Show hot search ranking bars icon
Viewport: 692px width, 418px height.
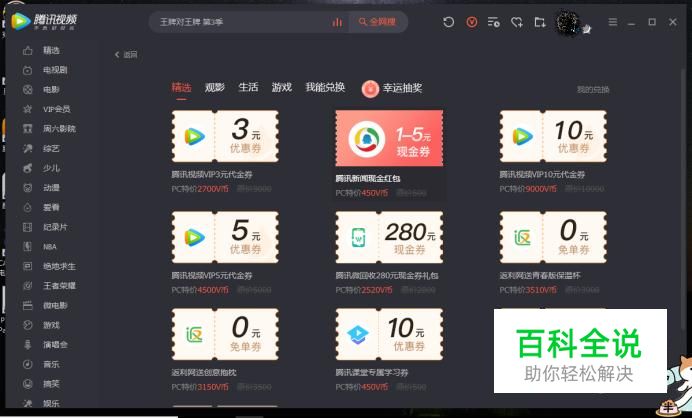pyautogui.click(x=337, y=22)
